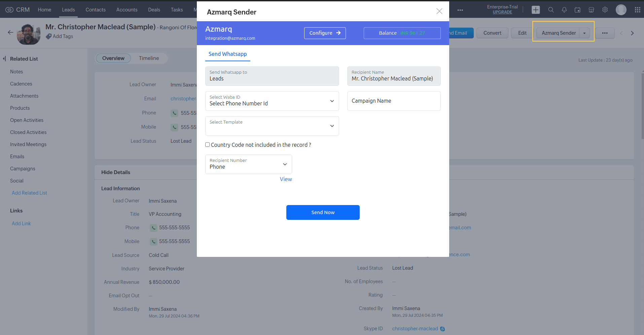The image size is (644, 335).
Task: Open the more actions ellipsis button
Action: click(605, 33)
